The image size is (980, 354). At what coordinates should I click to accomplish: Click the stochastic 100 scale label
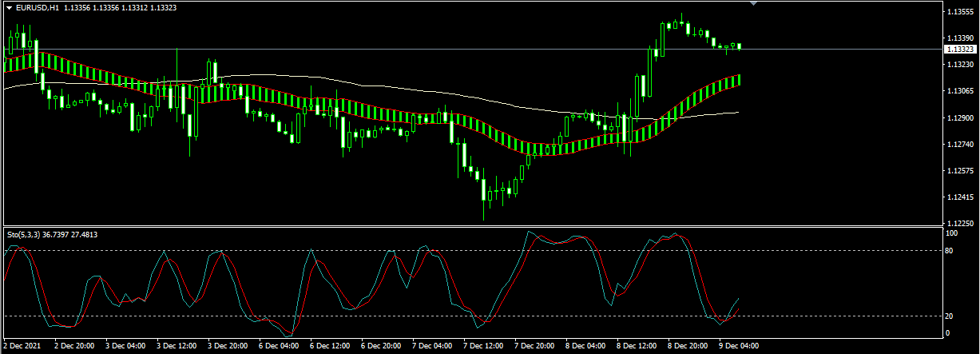click(951, 233)
